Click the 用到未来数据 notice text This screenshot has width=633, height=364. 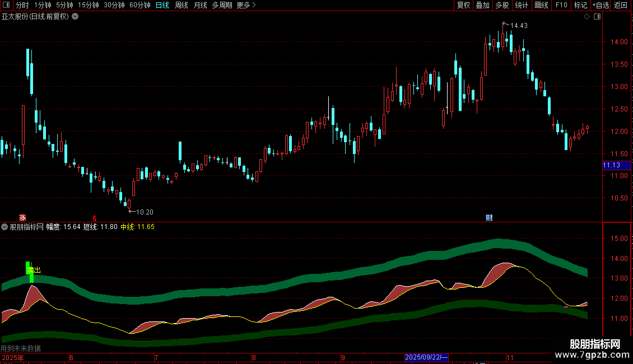tap(21, 348)
